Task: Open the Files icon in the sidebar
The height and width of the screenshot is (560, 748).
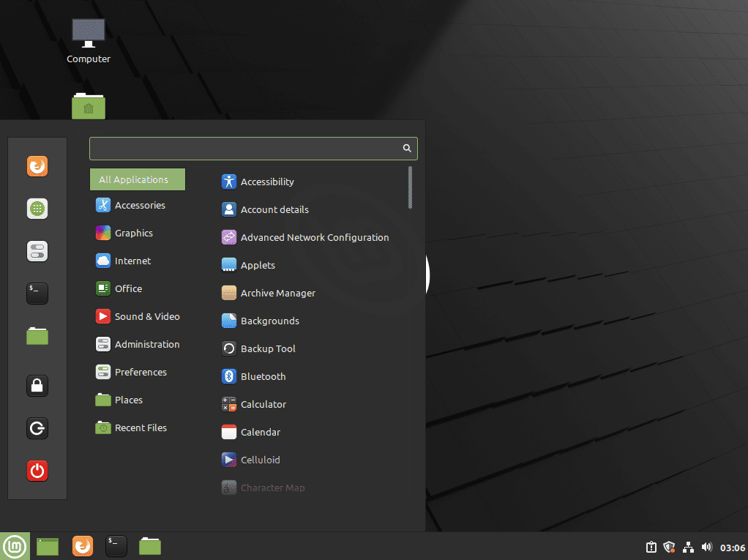Action: [37, 336]
